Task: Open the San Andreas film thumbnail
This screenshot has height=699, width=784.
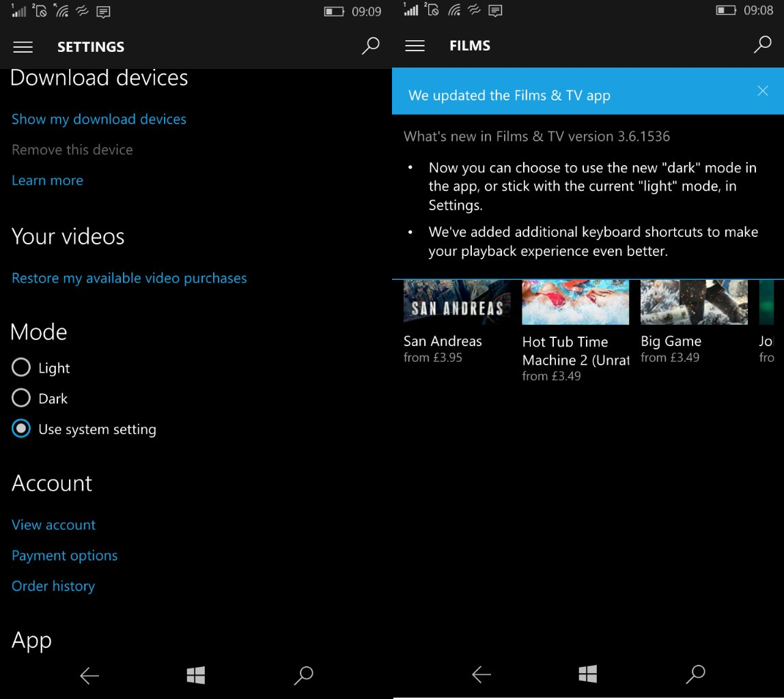Action: (457, 302)
